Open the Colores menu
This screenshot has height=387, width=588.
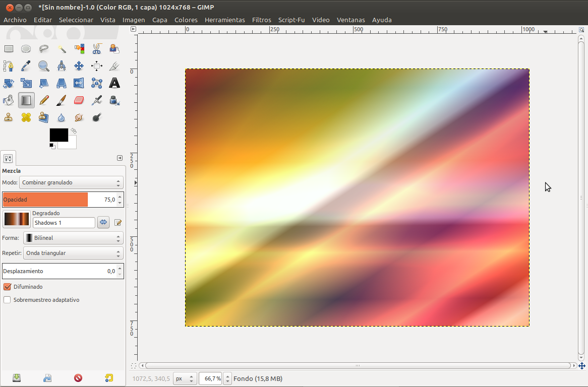click(186, 20)
